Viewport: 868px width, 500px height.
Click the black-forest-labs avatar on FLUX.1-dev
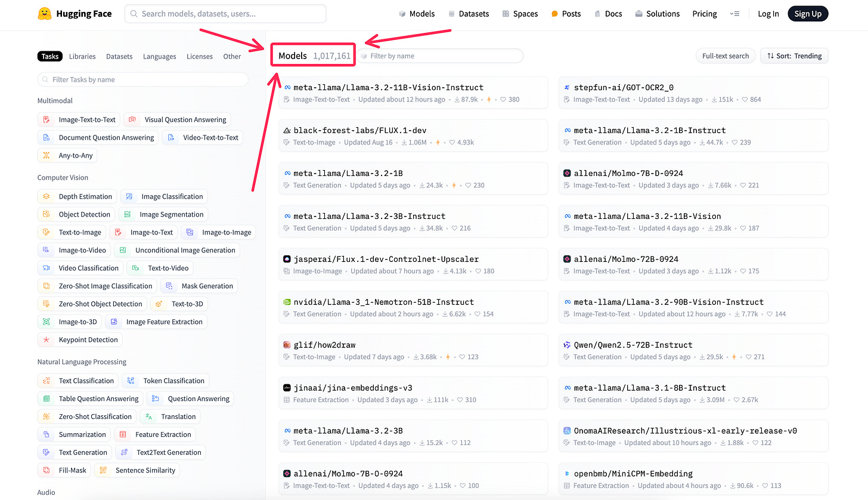pos(287,131)
